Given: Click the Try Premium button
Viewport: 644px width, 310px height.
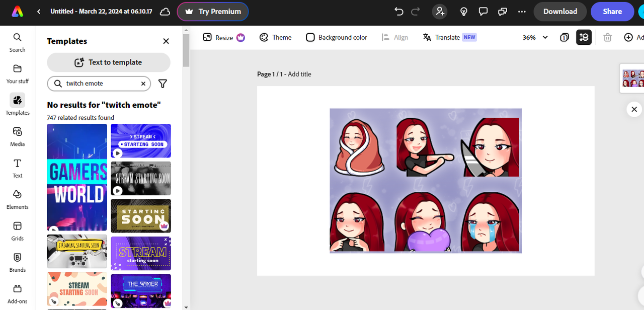Looking at the screenshot, I should pyautogui.click(x=213, y=12).
